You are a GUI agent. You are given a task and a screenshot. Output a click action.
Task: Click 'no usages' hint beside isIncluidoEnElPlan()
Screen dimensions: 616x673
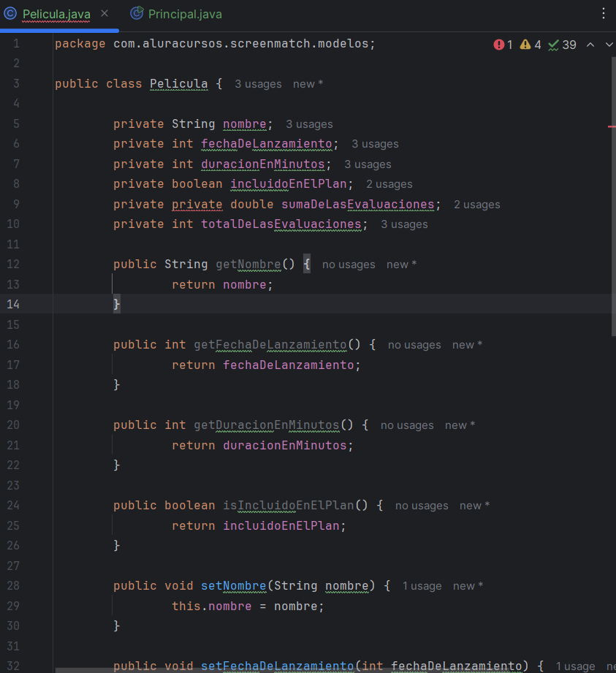422,506
